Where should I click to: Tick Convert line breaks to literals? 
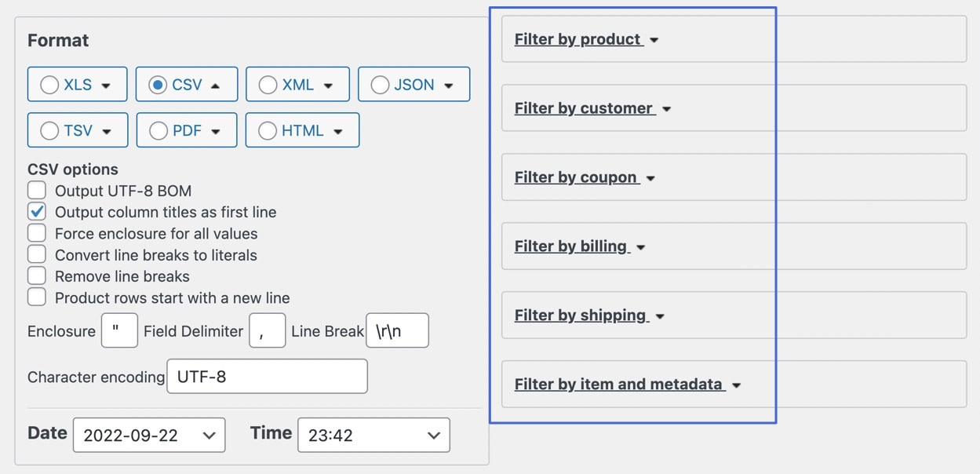(x=37, y=254)
